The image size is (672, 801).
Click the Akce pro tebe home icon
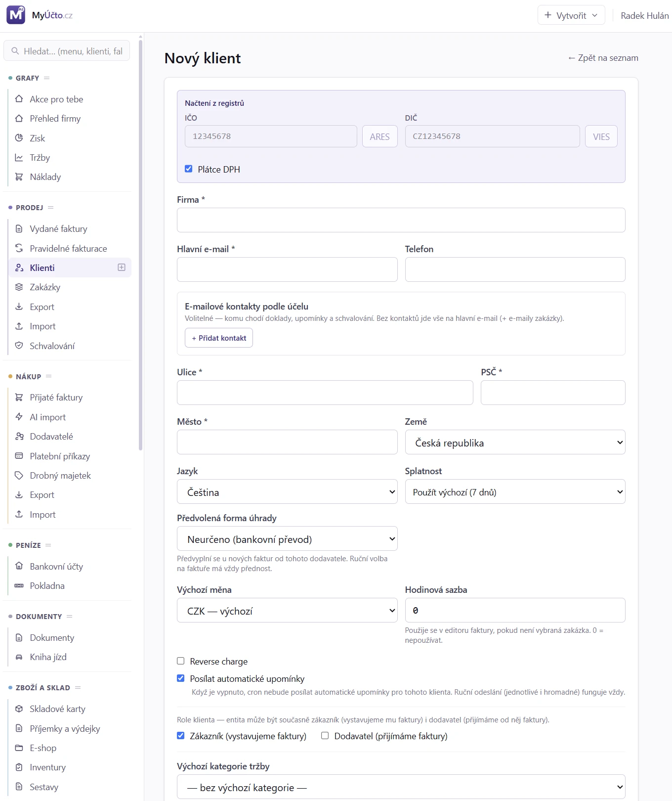click(19, 99)
